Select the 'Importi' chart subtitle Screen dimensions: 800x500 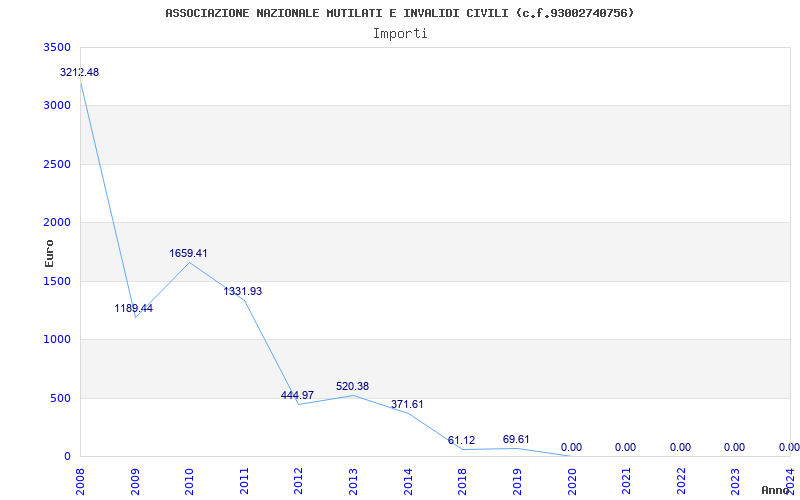[400, 33]
